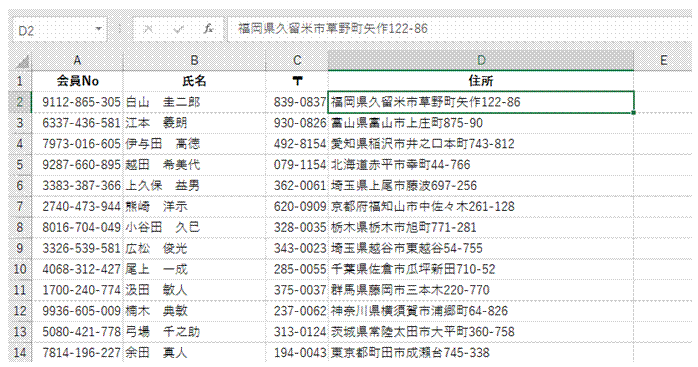Click member number 9936-605-009 cell
This screenshot has height=367, width=698.
(77, 311)
